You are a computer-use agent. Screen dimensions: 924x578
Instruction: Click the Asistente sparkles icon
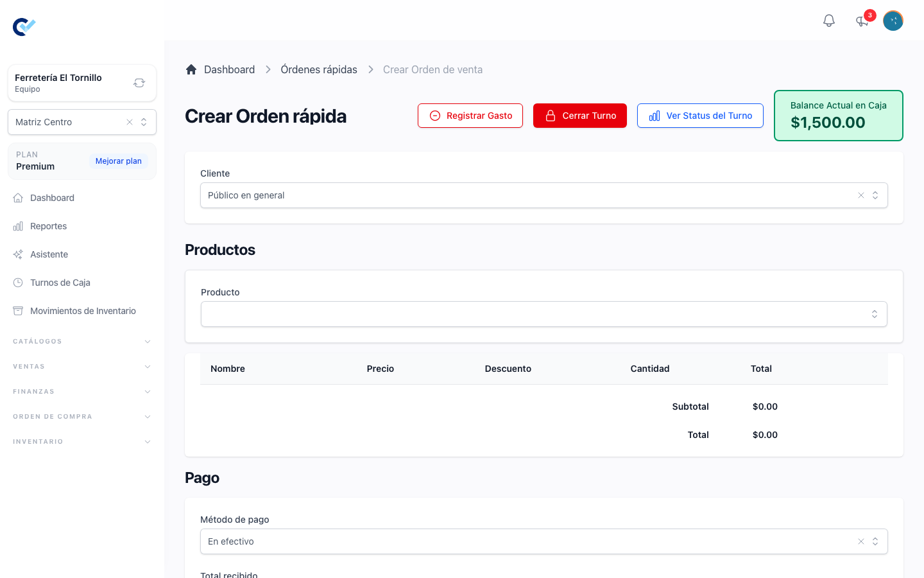tap(18, 254)
